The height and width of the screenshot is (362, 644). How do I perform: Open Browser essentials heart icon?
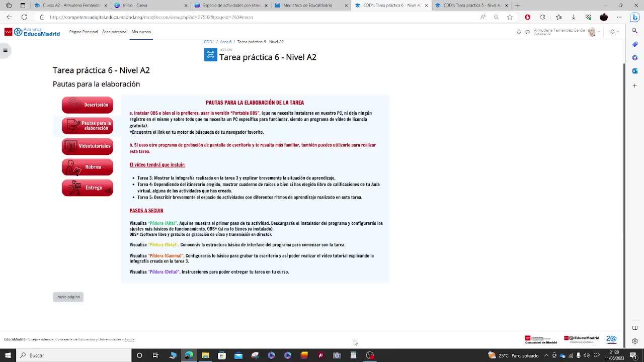[588, 17]
